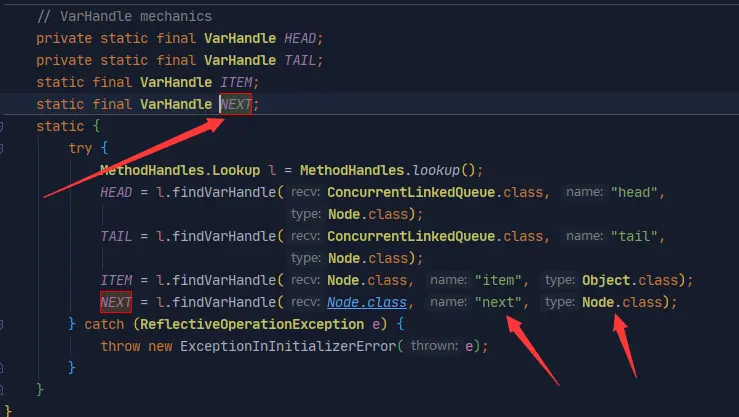Click fold end marker beside static block's closing brace
This screenshot has width=739, height=417.
[x=1, y=390]
